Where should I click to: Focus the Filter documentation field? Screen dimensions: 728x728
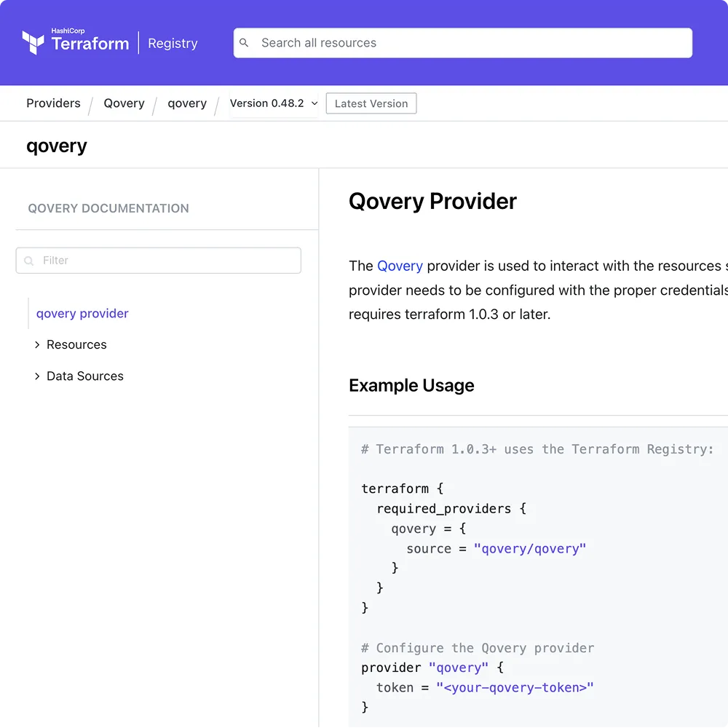158,261
